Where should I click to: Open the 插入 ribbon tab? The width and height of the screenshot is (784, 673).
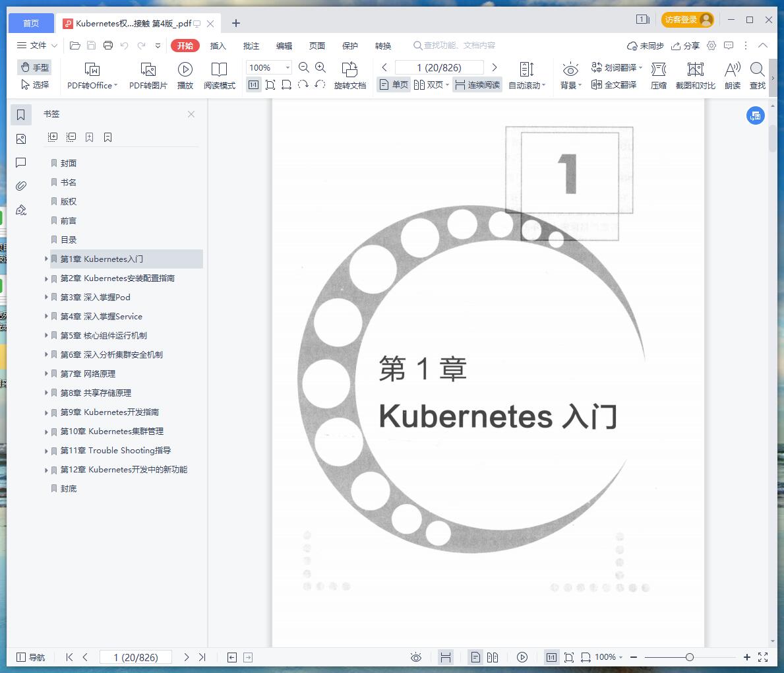pos(218,46)
